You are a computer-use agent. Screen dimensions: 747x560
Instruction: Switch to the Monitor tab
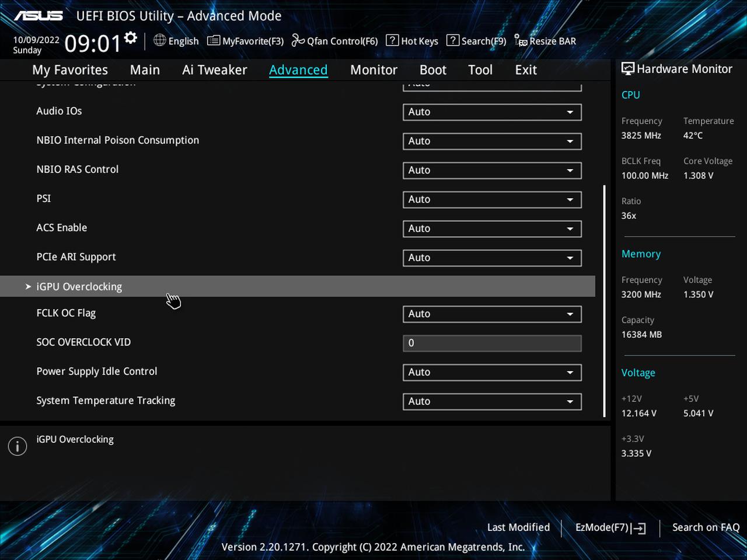pos(373,70)
